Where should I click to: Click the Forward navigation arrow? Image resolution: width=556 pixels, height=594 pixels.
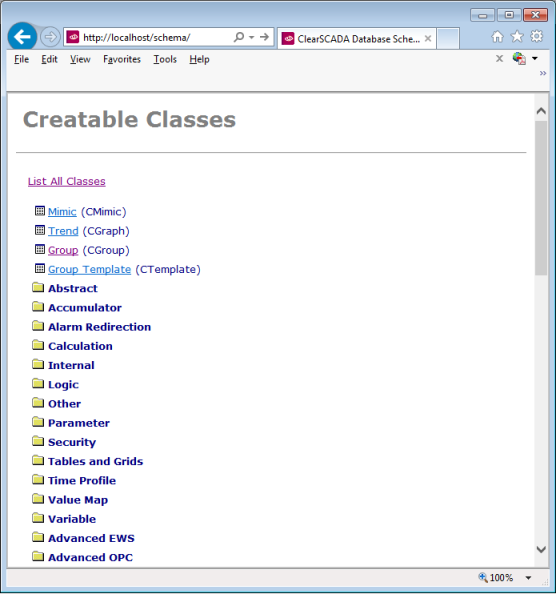pyautogui.click(x=50, y=37)
